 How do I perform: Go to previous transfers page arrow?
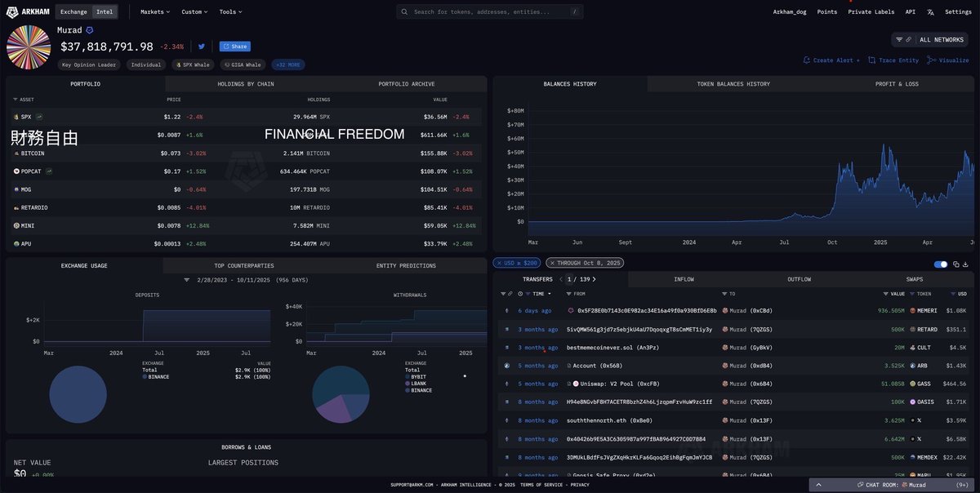pos(560,279)
